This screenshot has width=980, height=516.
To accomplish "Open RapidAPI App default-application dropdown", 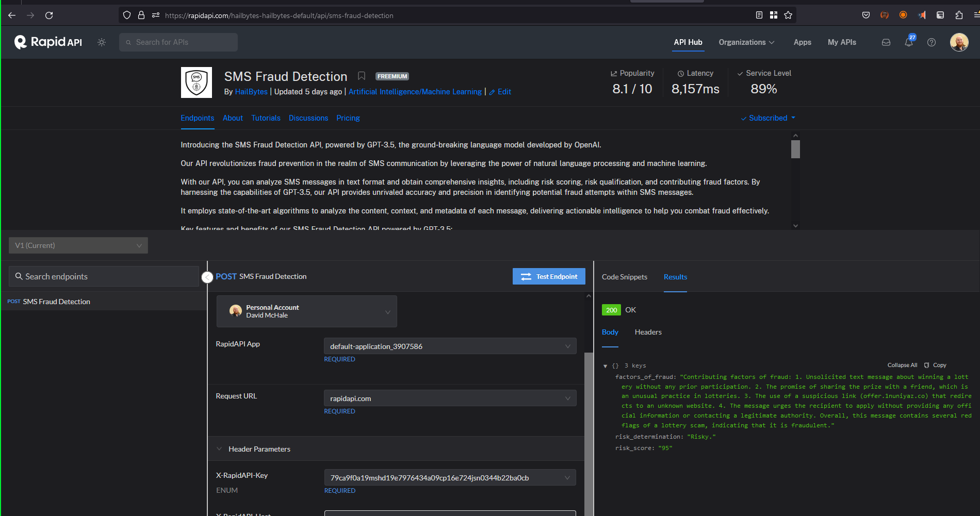I will 450,346.
